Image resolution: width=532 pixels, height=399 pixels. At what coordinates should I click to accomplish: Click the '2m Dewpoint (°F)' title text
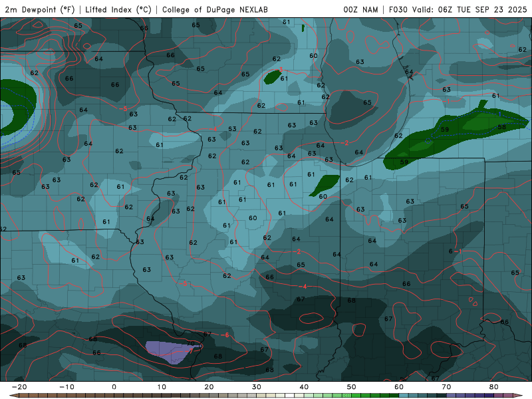point(40,9)
